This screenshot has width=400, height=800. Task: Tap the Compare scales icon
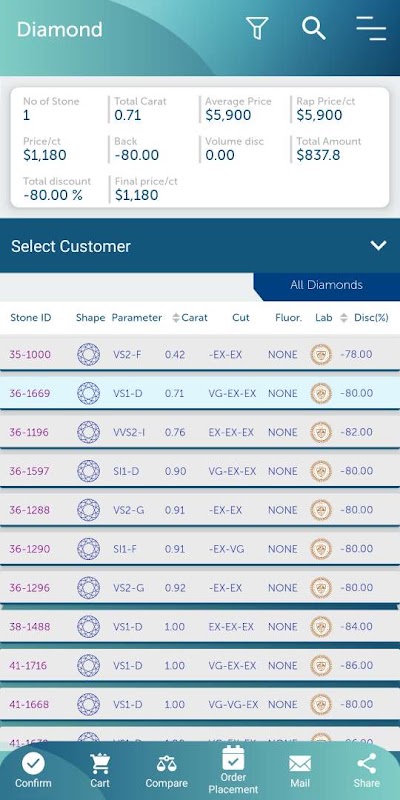point(166,764)
